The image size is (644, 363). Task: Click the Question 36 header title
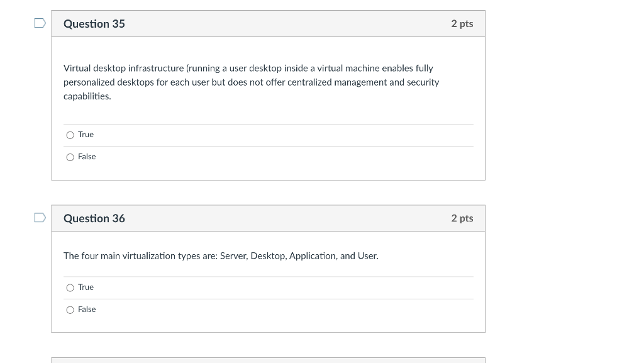pyautogui.click(x=94, y=218)
